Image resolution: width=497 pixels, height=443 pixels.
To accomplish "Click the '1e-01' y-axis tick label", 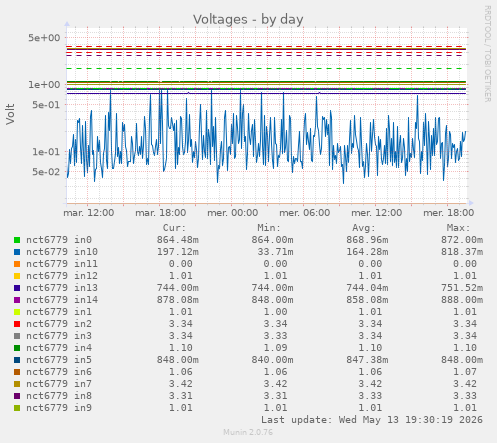I will [46, 152].
